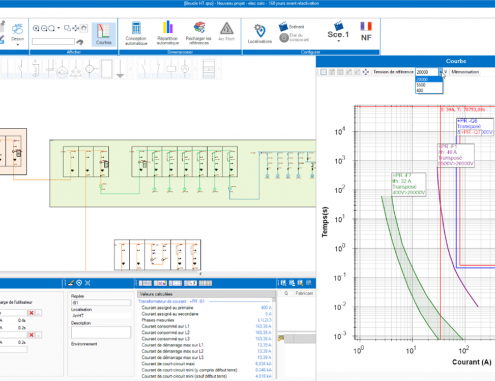
Task: Insert the switchboard panel symbol
Action: click(x=209, y=69)
